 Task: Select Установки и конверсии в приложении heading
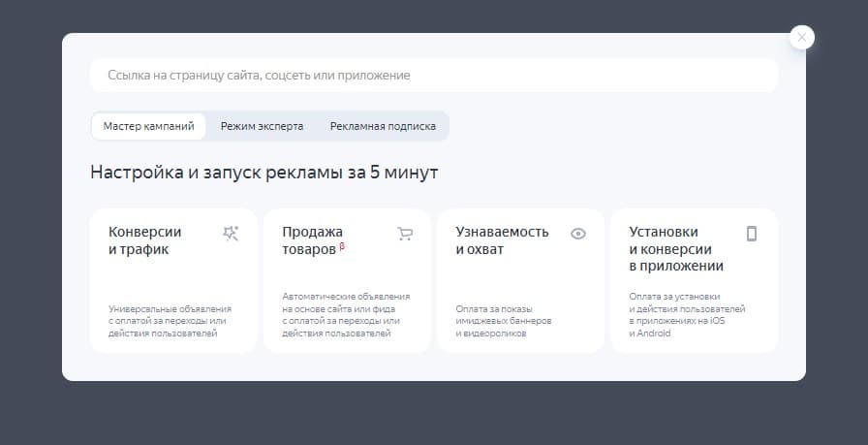[676, 248]
